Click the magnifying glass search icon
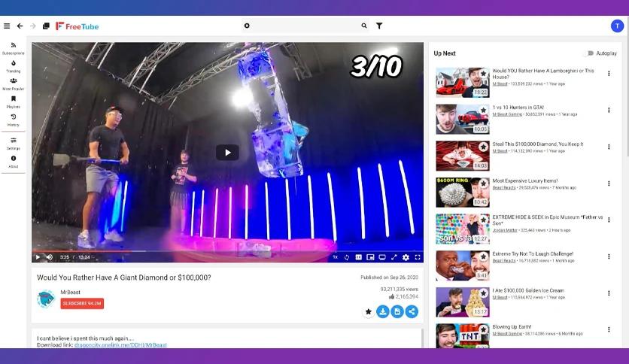The height and width of the screenshot is (364, 629). coord(364,26)
